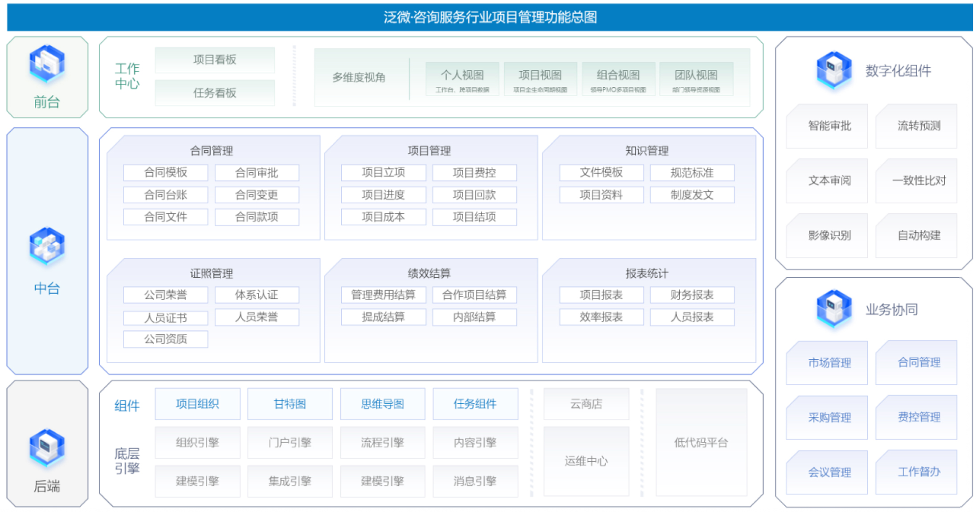Viewport: 980px width, 512px height.
Task: Click the 智能审批 digital component tile
Action: (x=829, y=126)
